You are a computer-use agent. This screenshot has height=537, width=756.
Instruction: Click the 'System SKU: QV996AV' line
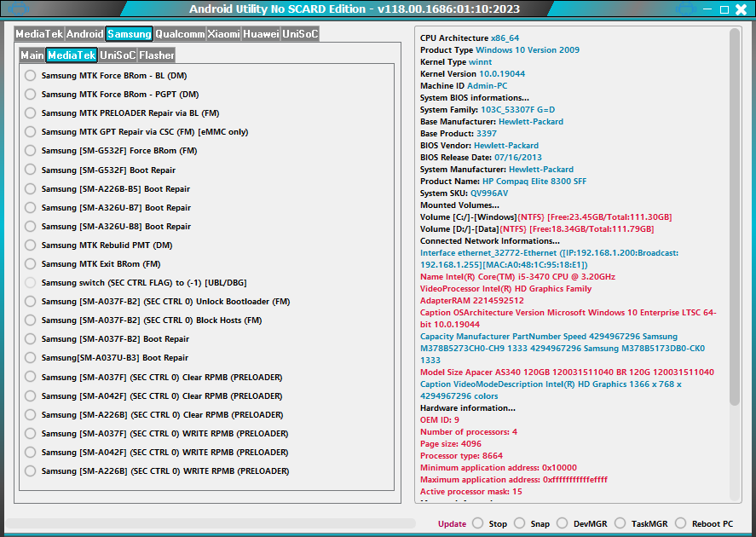(x=464, y=193)
